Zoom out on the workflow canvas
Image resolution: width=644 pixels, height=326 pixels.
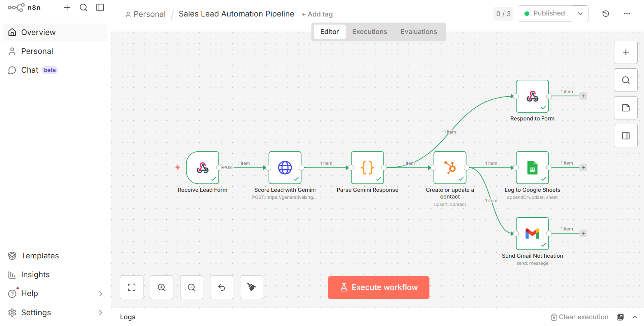pyautogui.click(x=191, y=287)
